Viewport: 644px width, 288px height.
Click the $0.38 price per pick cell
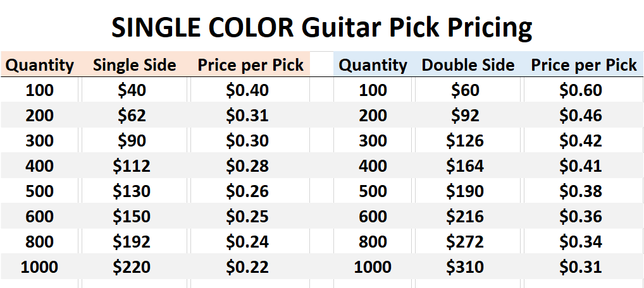(x=580, y=191)
